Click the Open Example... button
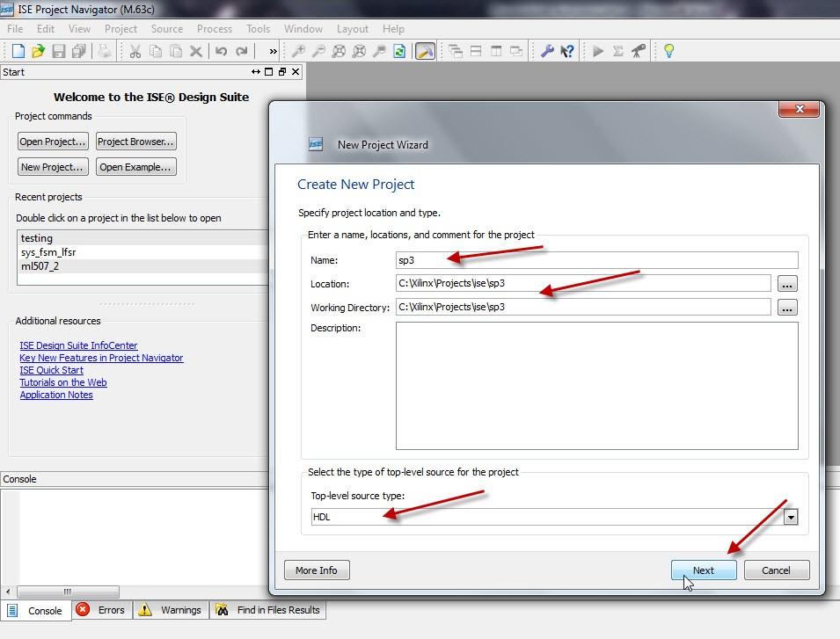This screenshot has width=840, height=639. pyautogui.click(x=136, y=167)
